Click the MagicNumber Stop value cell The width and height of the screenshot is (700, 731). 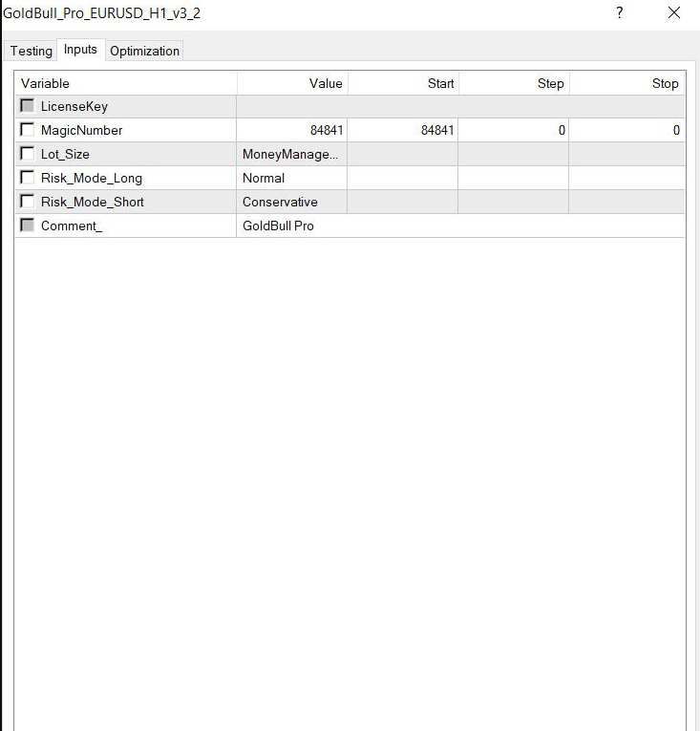tap(626, 130)
